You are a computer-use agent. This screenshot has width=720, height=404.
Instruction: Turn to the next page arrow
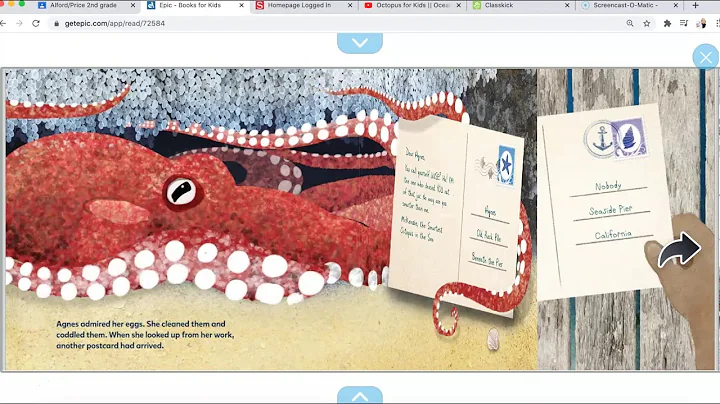(x=679, y=249)
